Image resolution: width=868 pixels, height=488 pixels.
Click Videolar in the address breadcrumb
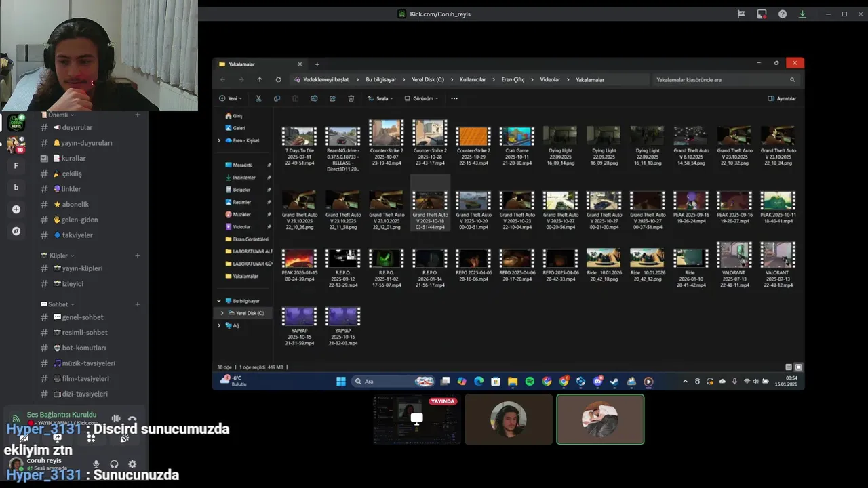pyautogui.click(x=550, y=79)
